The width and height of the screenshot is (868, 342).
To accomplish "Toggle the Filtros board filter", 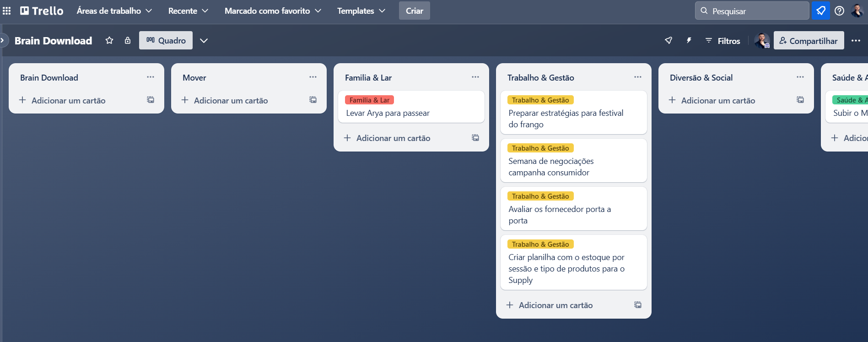I will 722,41.
